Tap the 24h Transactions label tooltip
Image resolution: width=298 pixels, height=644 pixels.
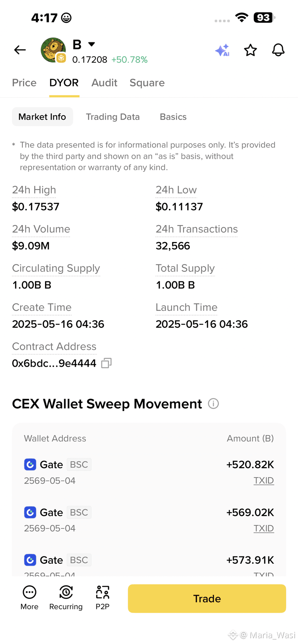click(197, 229)
